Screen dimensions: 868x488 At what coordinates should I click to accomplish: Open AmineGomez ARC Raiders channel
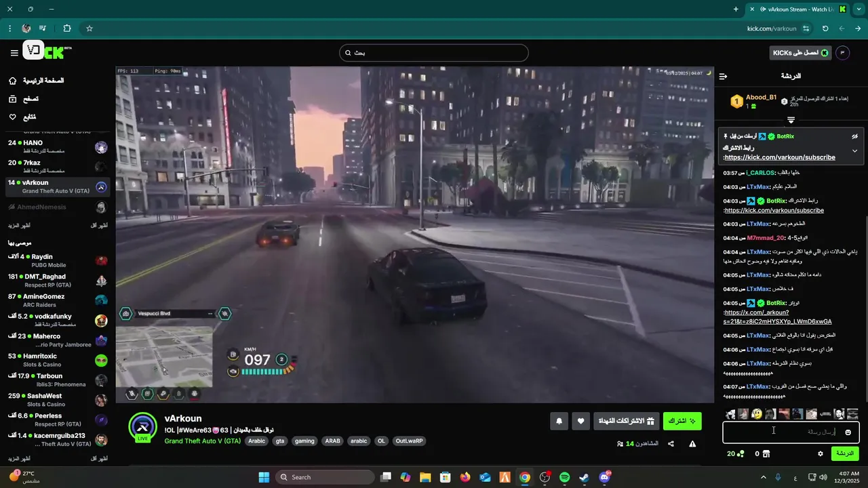[x=58, y=300]
